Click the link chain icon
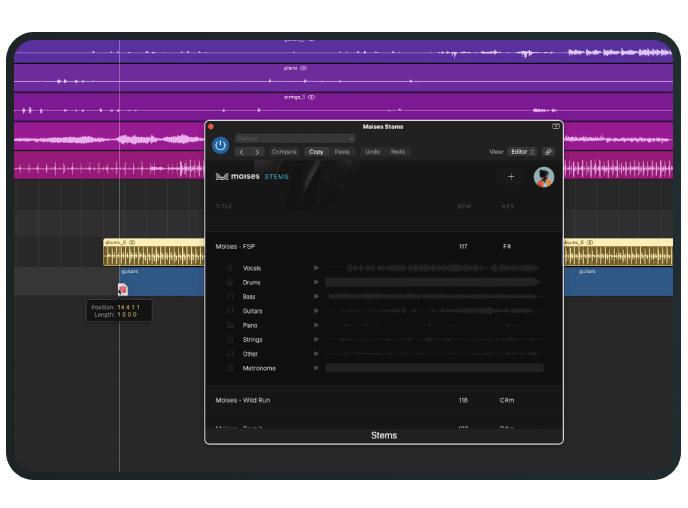The image size is (688, 508). (548, 152)
